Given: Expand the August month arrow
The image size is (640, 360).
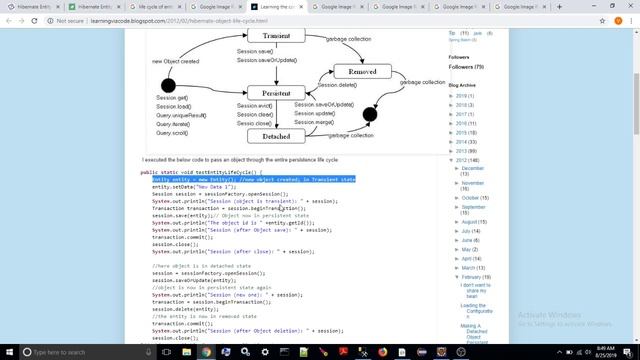Looking at the screenshot, I should 457,222.
